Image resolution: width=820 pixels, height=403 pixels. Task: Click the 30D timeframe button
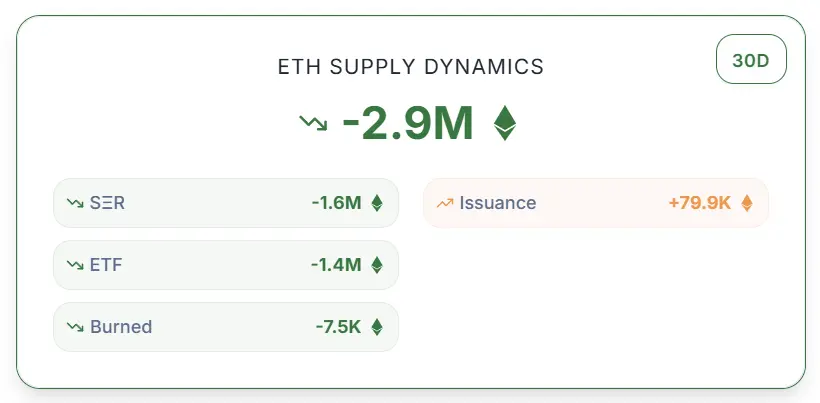(751, 59)
